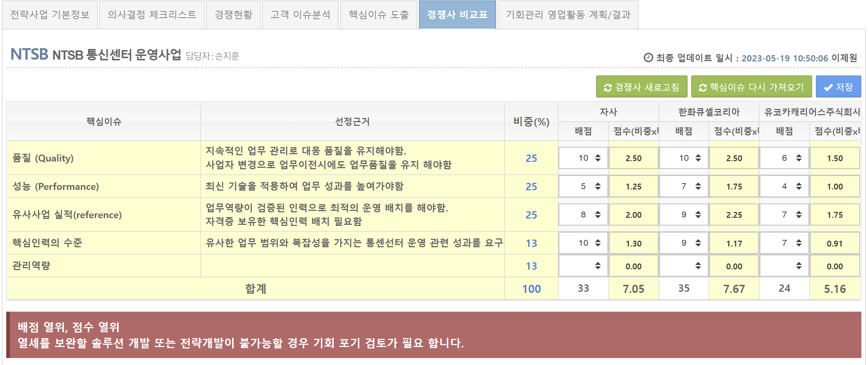Click the clock icon beside 최종 업데이트 일시
The height and width of the screenshot is (365, 868).
tap(648, 58)
